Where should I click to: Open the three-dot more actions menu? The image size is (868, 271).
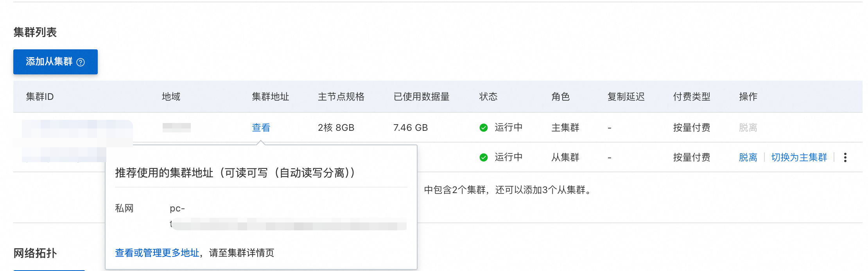click(845, 157)
